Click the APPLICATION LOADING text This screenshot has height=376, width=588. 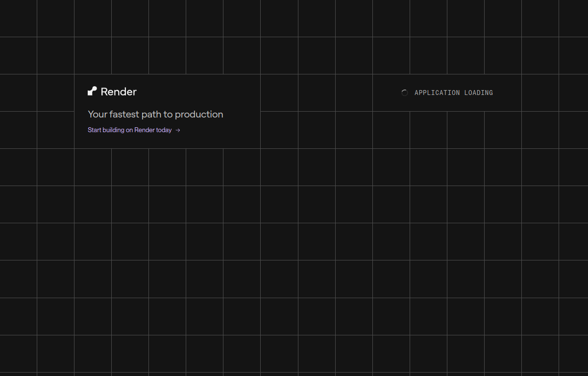coord(454,93)
